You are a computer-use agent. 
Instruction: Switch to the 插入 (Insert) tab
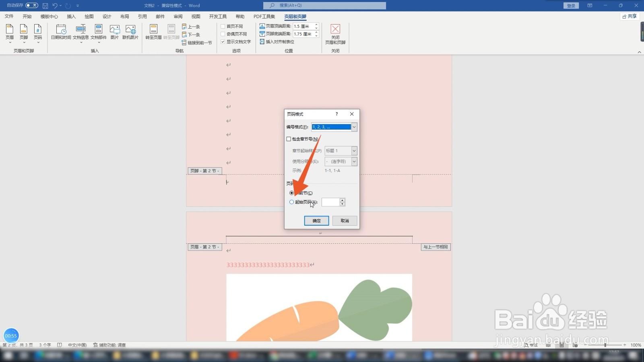click(x=71, y=16)
